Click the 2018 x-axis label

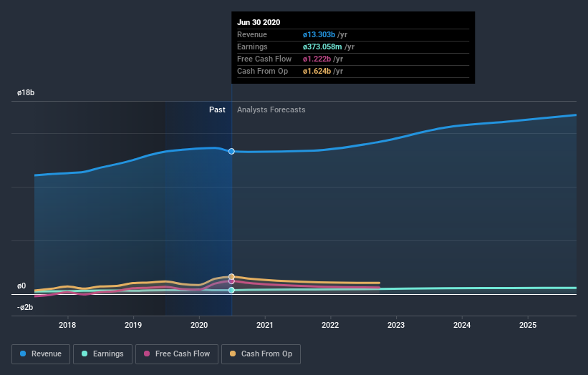point(67,325)
